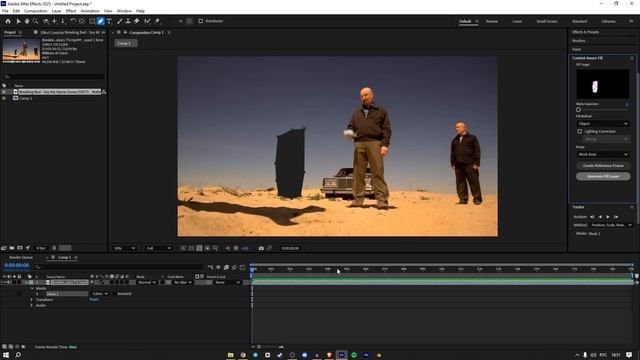Select the Clone Stamp tool

coord(128,21)
